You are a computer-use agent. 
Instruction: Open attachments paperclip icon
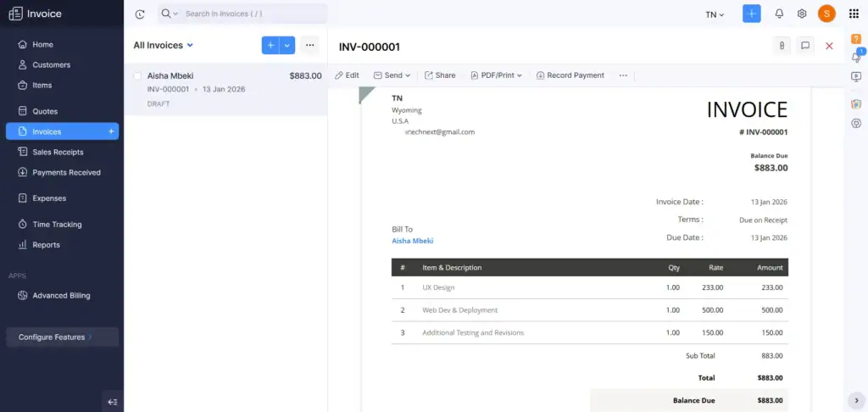[x=782, y=46]
